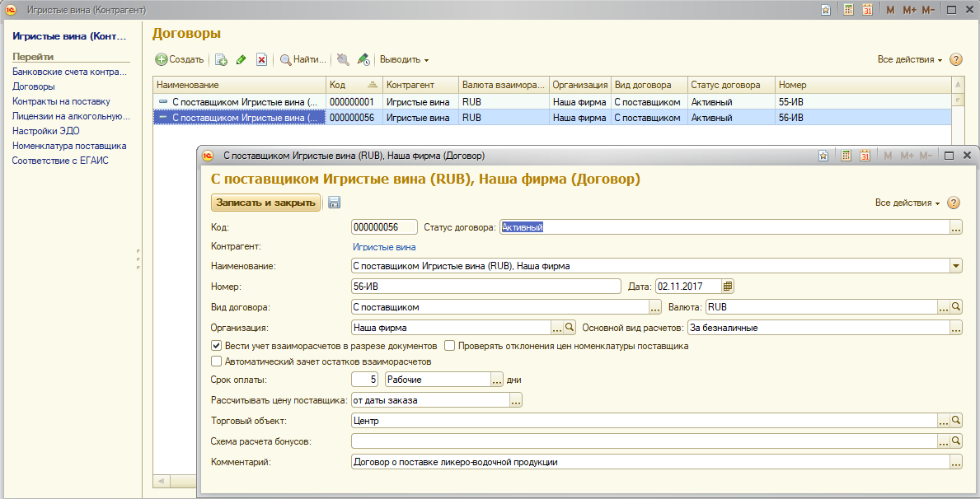Click Договоры list scrollbar up arrow
The image size is (980, 499).
click(x=957, y=85)
